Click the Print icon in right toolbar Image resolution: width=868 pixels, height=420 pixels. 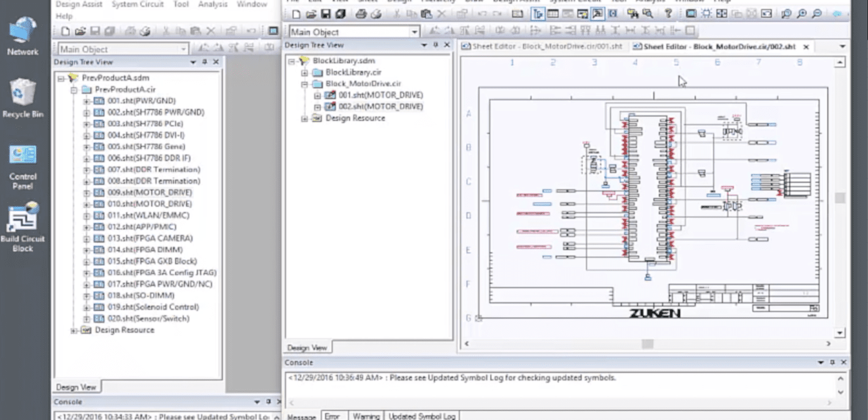click(x=362, y=14)
